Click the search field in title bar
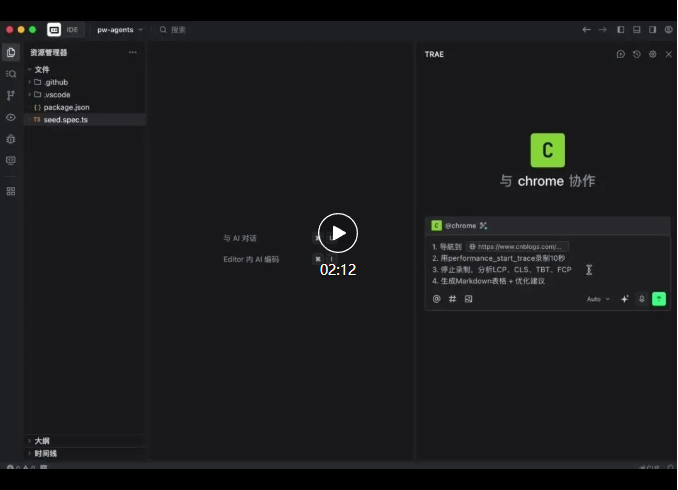678x490 pixels. (173, 30)
